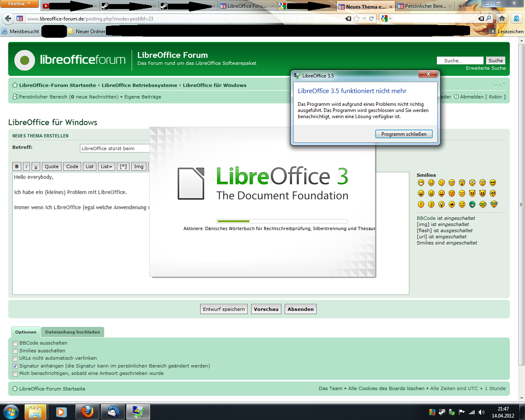Click the forum Suche button
525x420 pixels.
click(495, 60)
